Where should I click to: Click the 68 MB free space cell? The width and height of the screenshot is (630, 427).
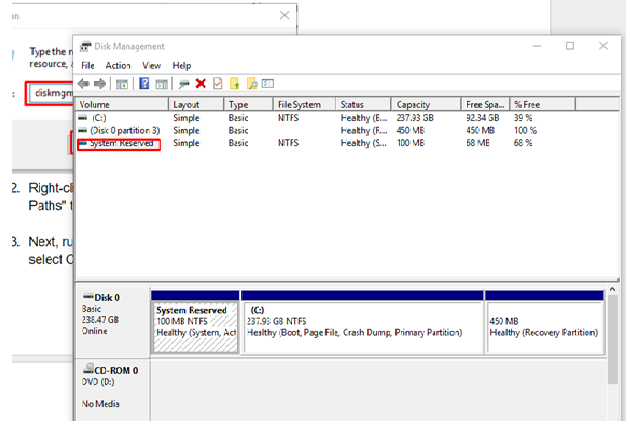coord(478,143)
